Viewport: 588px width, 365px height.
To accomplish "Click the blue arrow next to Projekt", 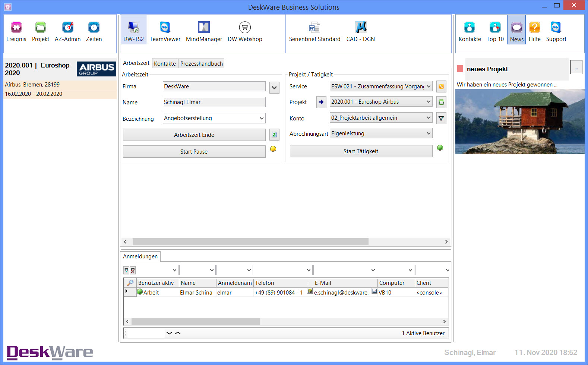I will (x=321, y=102).
